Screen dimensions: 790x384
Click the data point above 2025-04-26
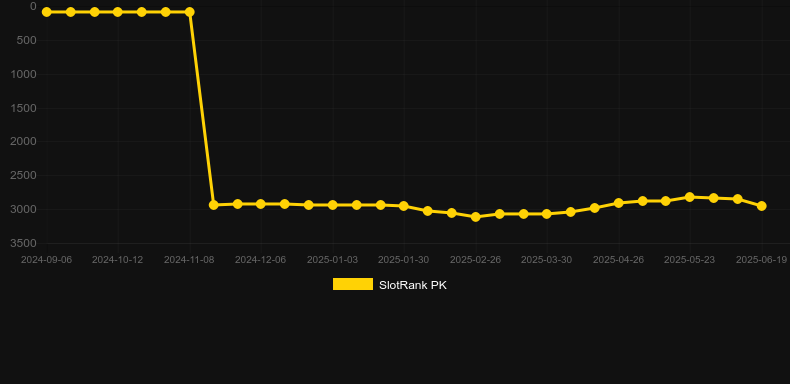click(x=619, y=203)
